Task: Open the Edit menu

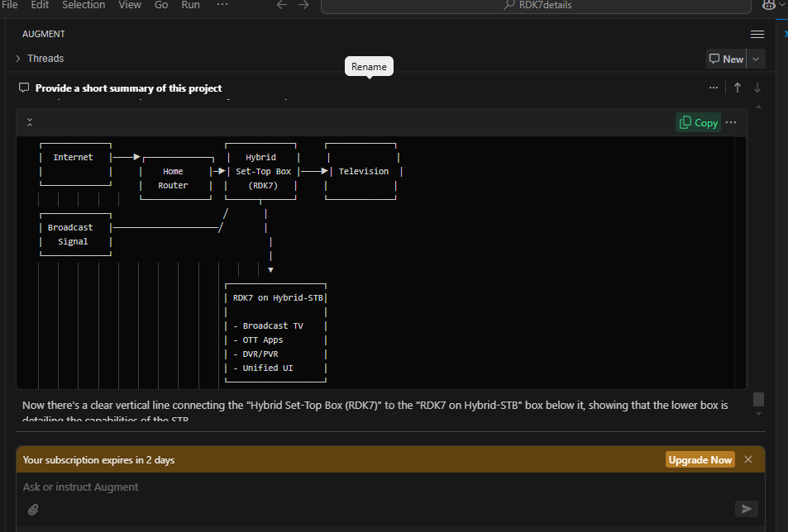Action: [x=40, y=5]
